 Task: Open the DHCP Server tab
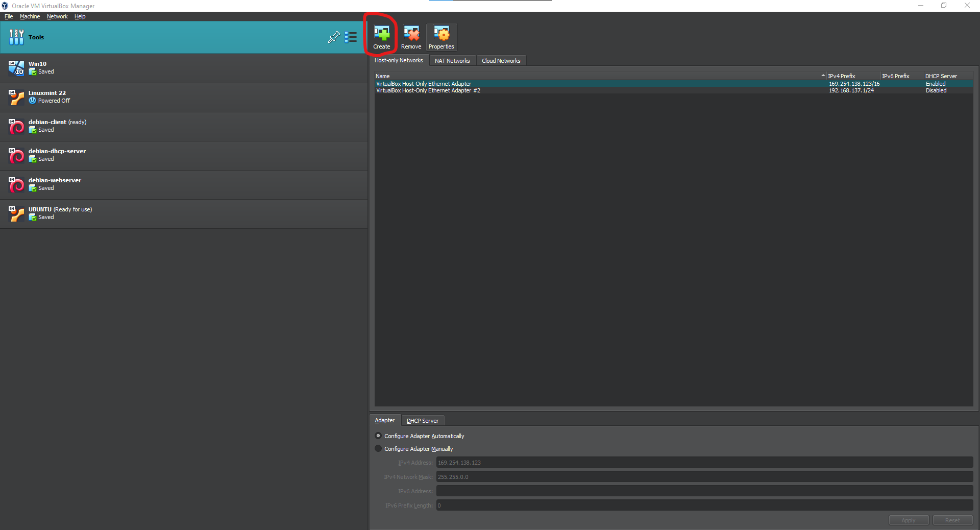[422, 421]
